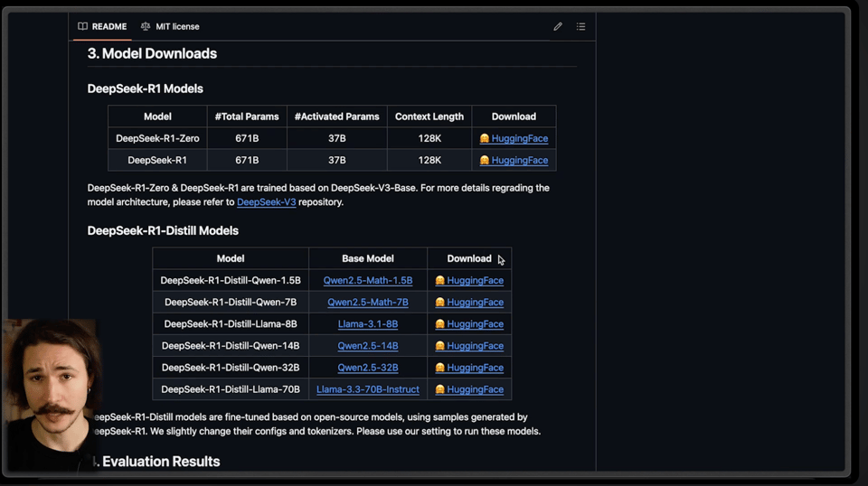Open the Qwen2.5-Math-1.5B base model link
The width and height of the screenshot is (868, 486).
(x=368, y=280)
